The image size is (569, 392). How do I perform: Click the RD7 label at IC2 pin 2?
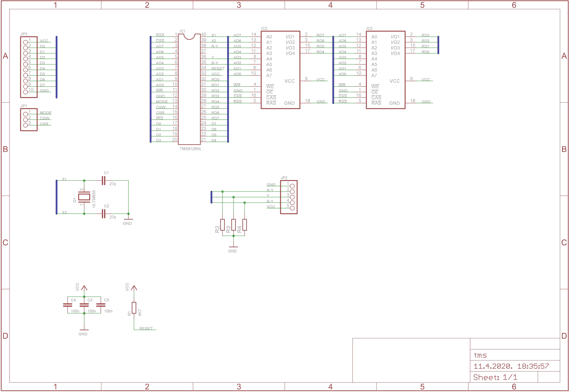click(x=320, y=35)
